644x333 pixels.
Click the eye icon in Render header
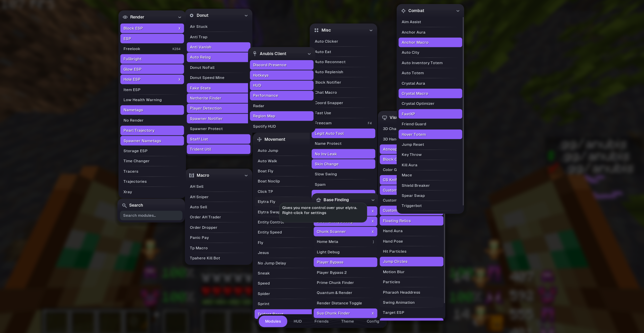[x=125, y=17]
